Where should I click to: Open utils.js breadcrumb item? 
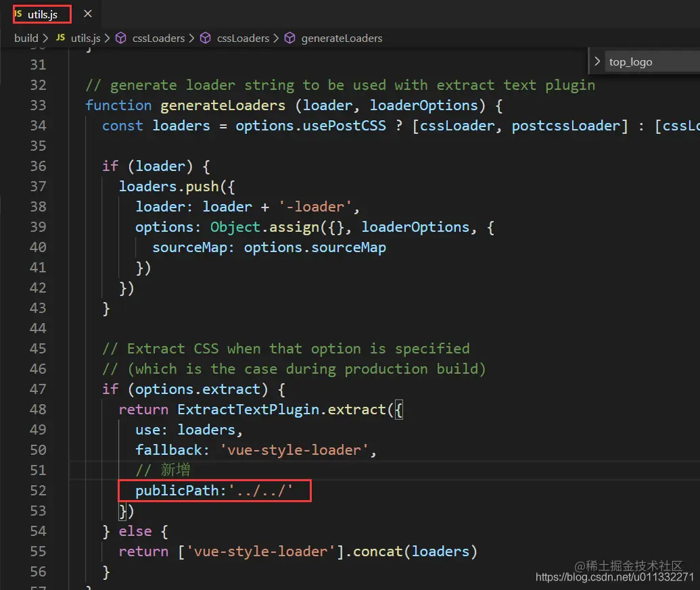pyautogui.click(x=85, y=39)
